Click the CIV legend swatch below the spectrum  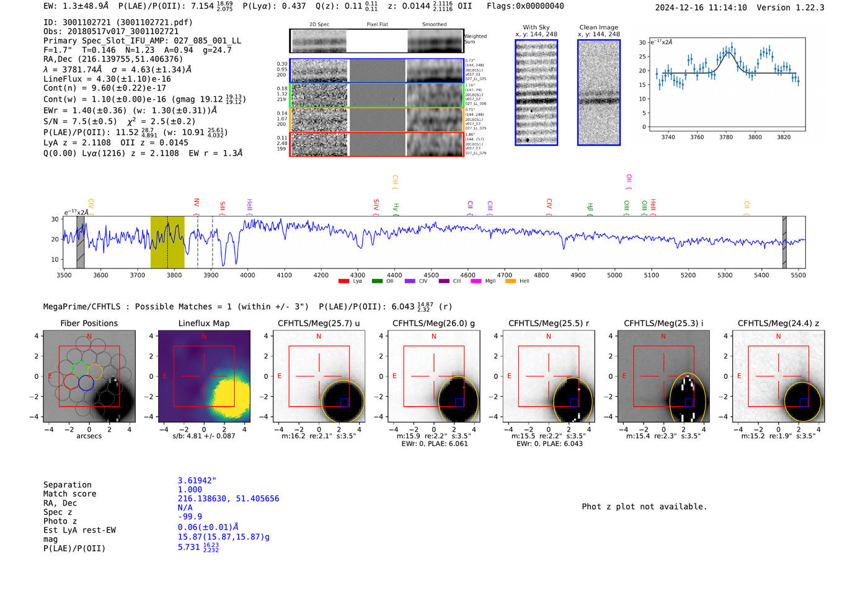pyautogui.click(x=410, y=282)
